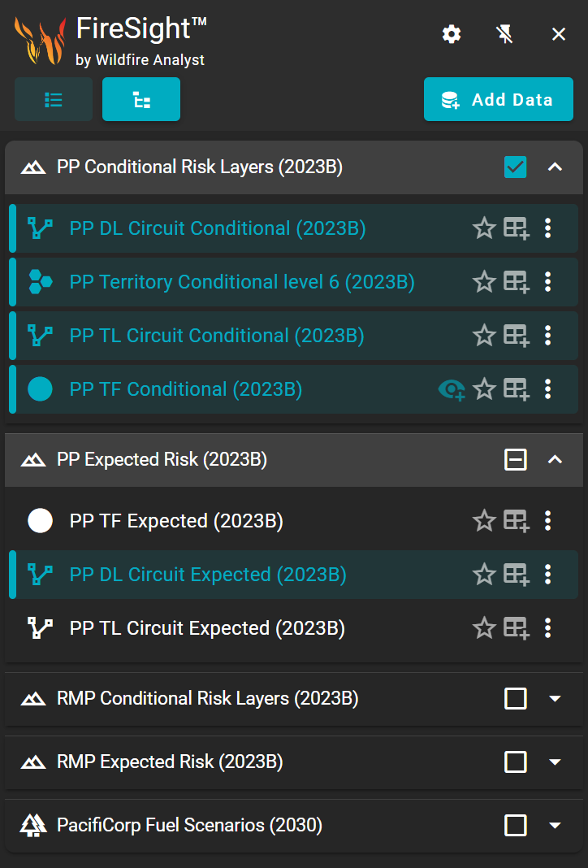
Task: Click the white circle symbol for PP TF Expected
Action: (x=40, y=521)
